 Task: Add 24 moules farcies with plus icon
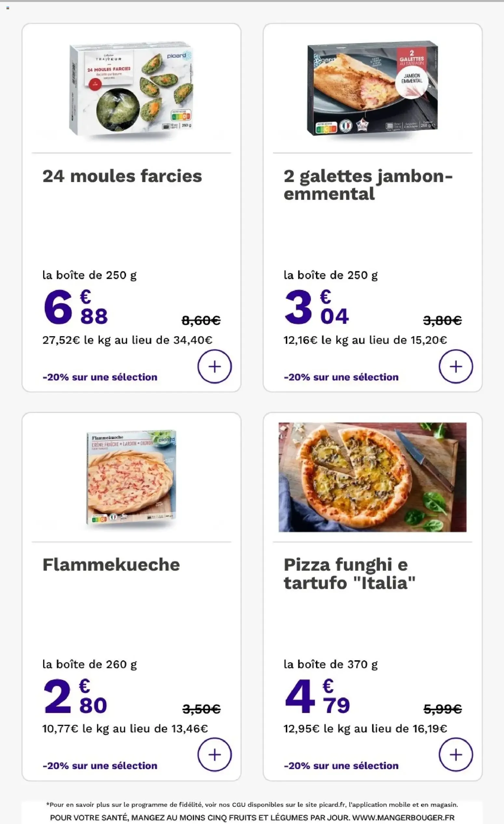[x=214, y=367]
